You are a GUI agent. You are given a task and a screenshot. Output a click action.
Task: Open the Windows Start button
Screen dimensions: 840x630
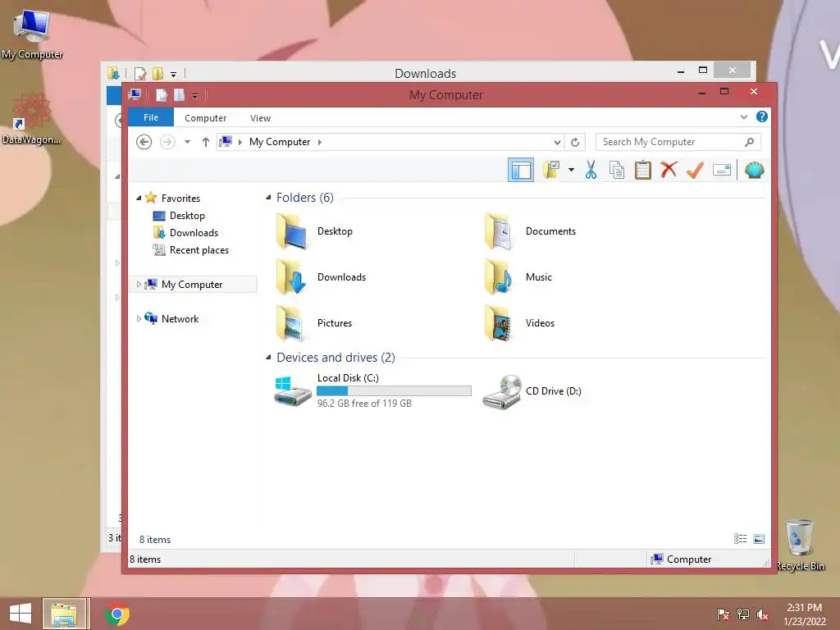(x=21, y=614)
